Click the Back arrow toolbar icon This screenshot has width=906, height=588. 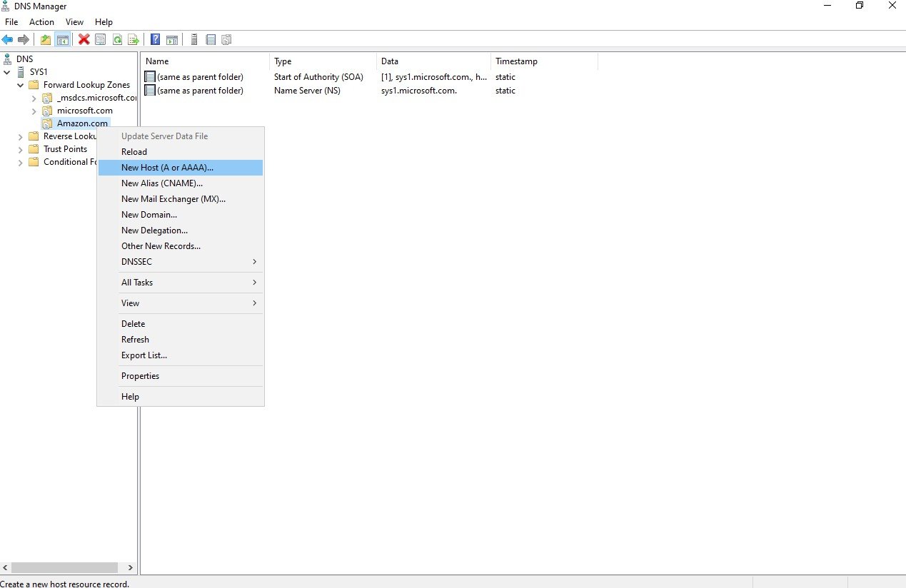(8, 40)
